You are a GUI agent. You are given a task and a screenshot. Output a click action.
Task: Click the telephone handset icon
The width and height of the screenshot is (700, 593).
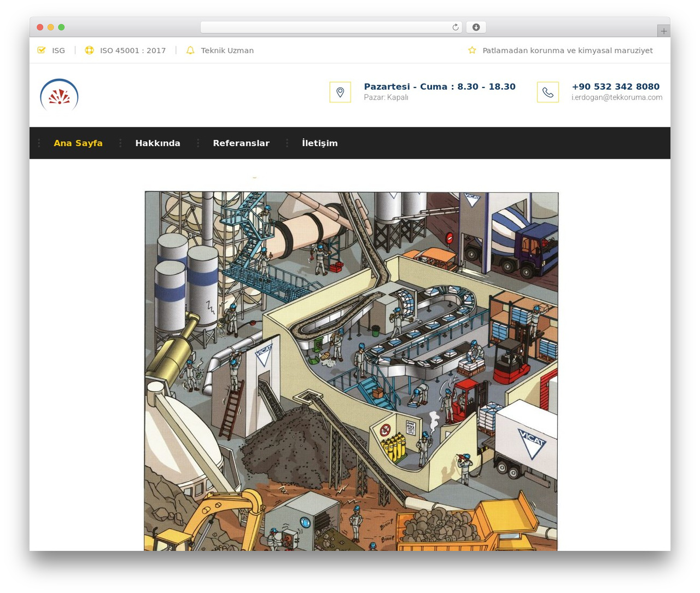548,92
